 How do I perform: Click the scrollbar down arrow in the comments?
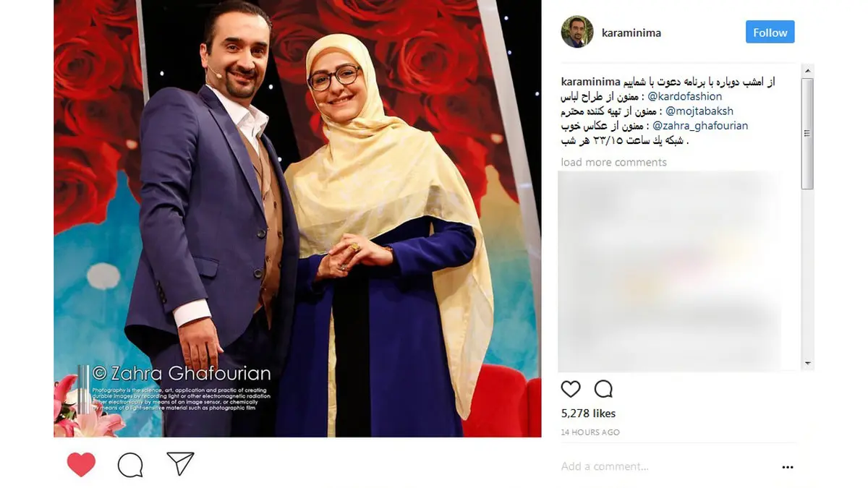coord(808,364)
